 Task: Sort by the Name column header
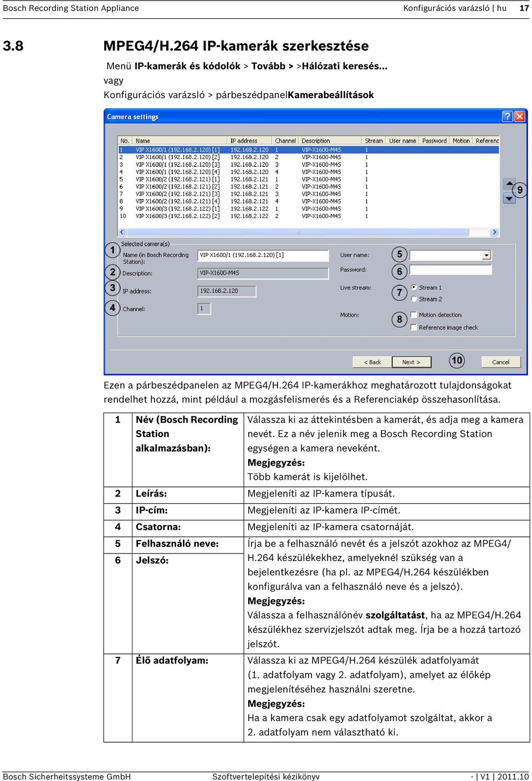(181, 141)
